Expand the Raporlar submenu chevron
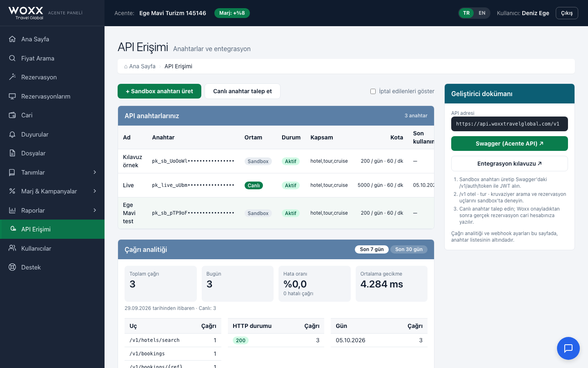This screenshot has height=368, width=588. tap(95, 210)
